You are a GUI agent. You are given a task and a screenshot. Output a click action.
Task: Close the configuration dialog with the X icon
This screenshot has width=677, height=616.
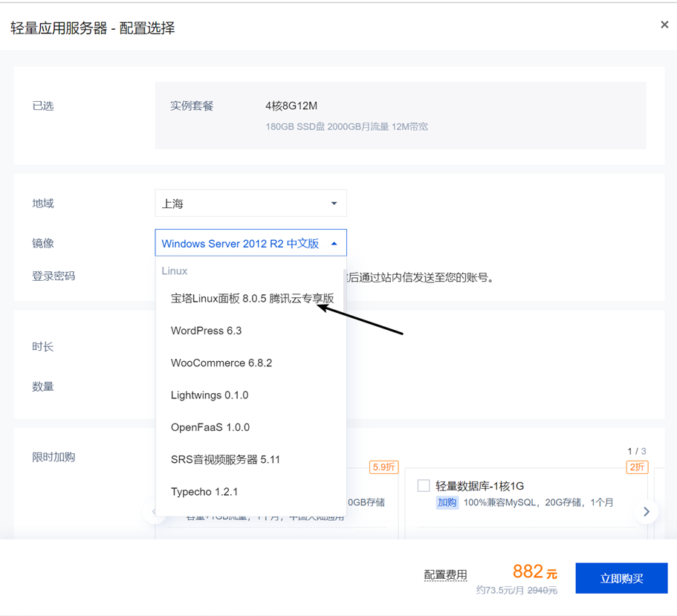[x=664, y=25]
